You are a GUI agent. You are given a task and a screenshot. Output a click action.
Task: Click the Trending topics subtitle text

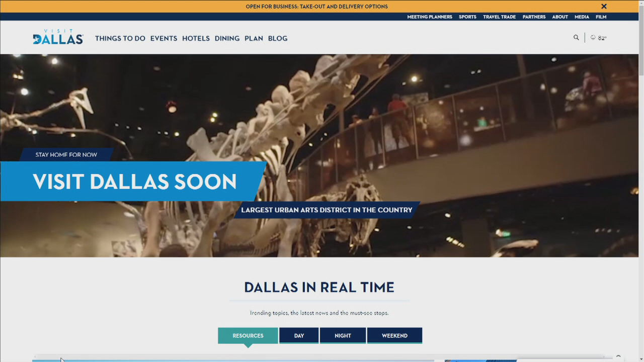tap(319, 313)
